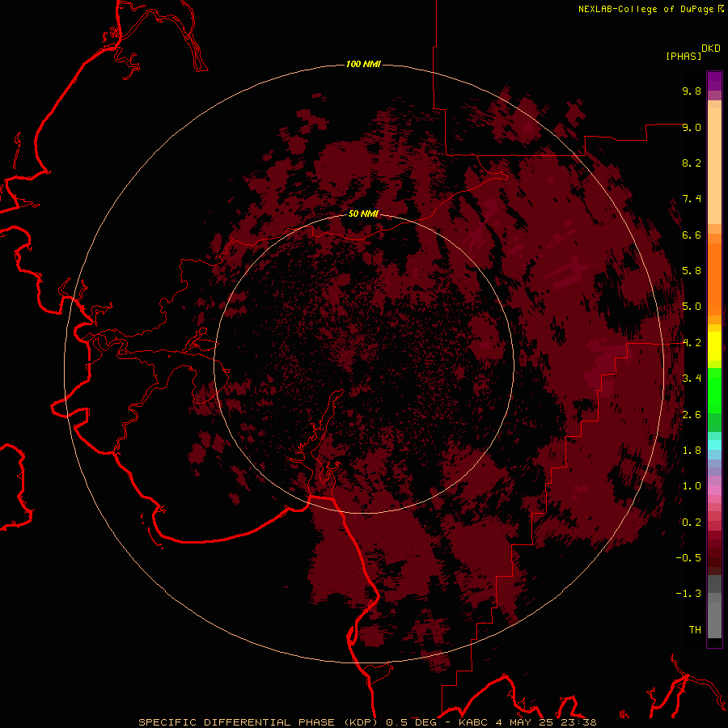Screen dimensions: 728x728
Task: Select the 7.4 value on the scale
Action: 692,199
